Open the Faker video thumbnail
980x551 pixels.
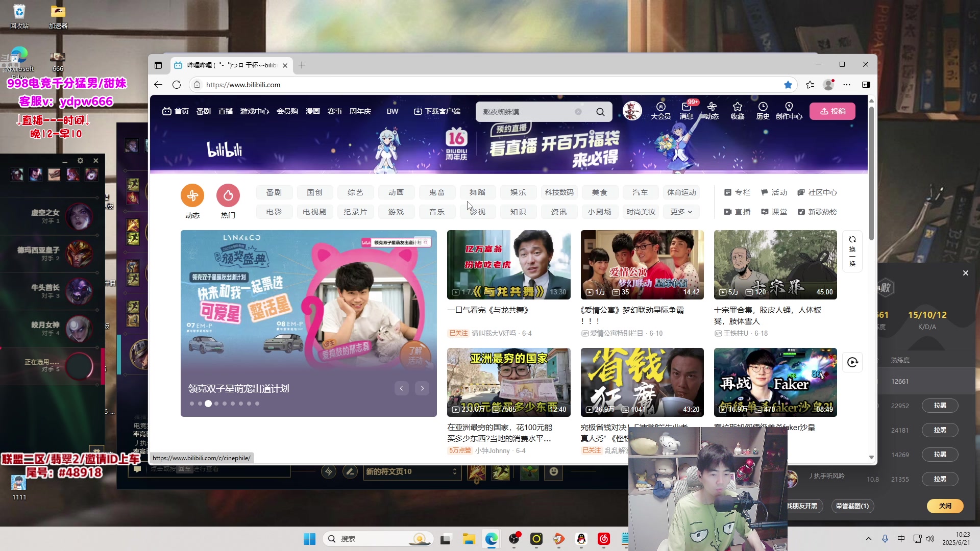(775, 382)
